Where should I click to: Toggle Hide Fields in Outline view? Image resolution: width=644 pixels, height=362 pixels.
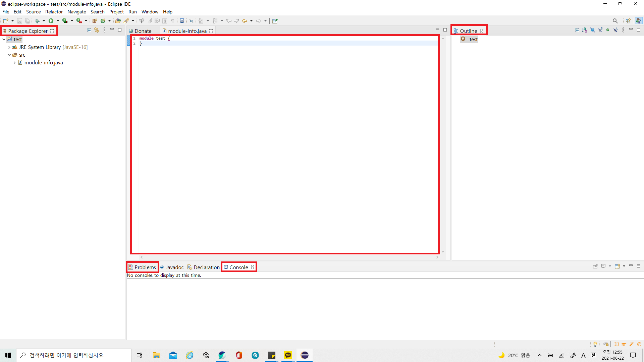click(592, 30)
